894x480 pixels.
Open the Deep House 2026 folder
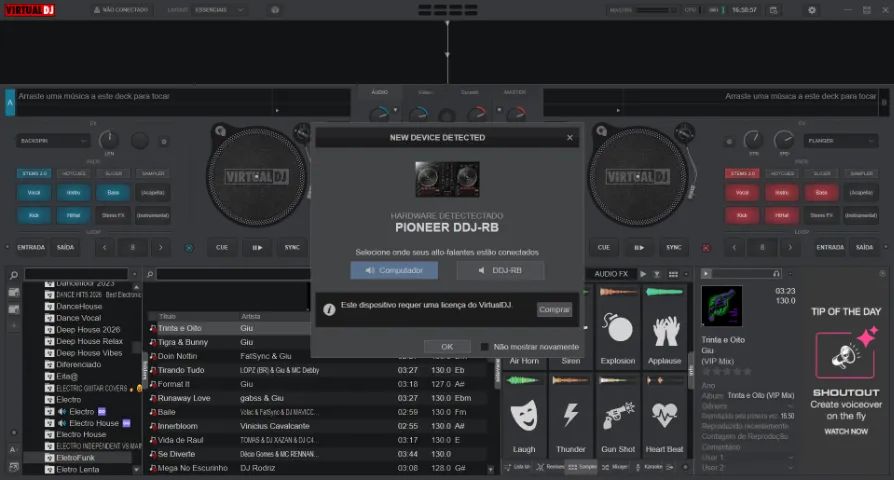(x=88, y=330)
